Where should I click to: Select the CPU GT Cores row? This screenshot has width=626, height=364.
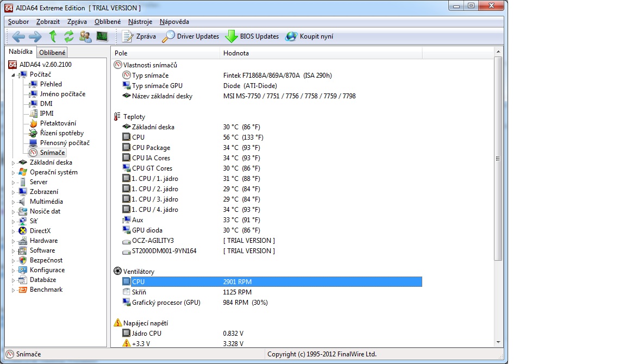coord(272,168)
